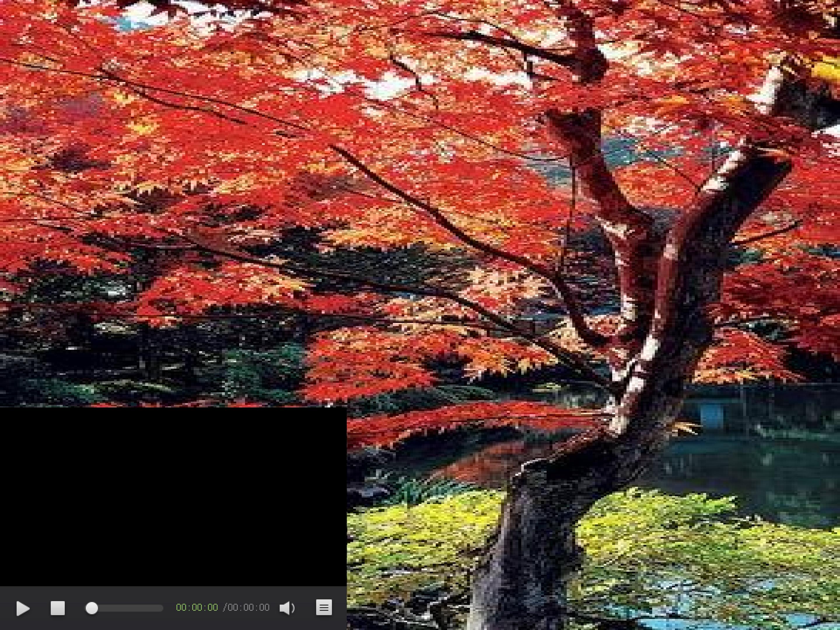Viewport: 840px width, 630px height.
Task: Stop playback with the square stop button
Action: [58, 608]
